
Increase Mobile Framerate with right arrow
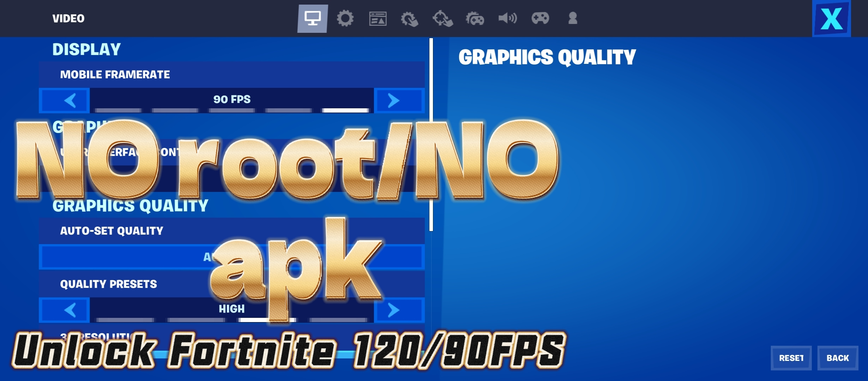click(x=399, y=101)
